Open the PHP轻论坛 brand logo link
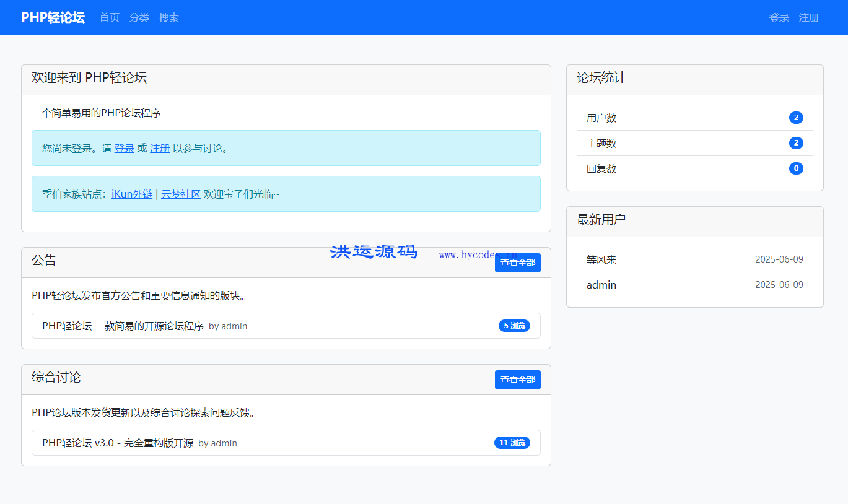The image size is (848, 504). [x=53, y=17]
